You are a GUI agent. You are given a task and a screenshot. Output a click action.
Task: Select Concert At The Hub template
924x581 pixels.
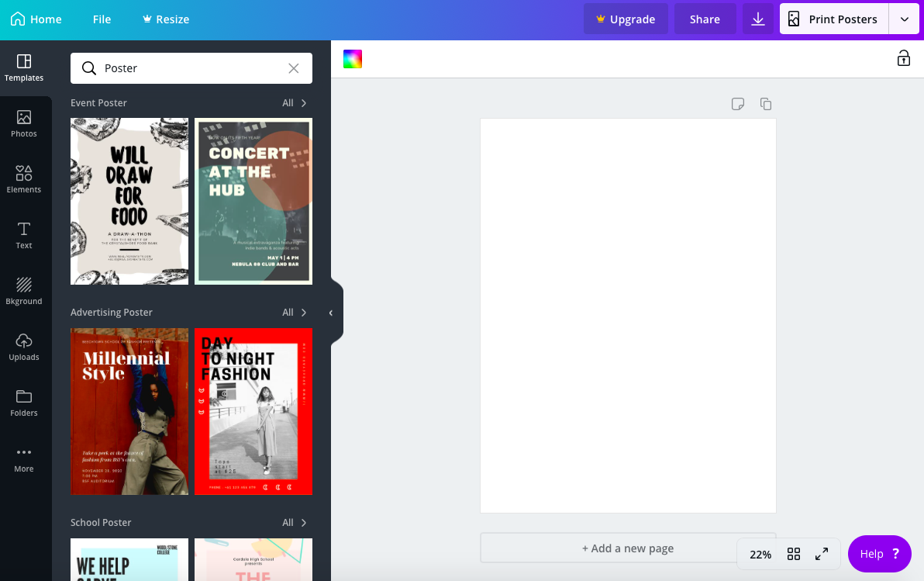[x=253, y=202]
